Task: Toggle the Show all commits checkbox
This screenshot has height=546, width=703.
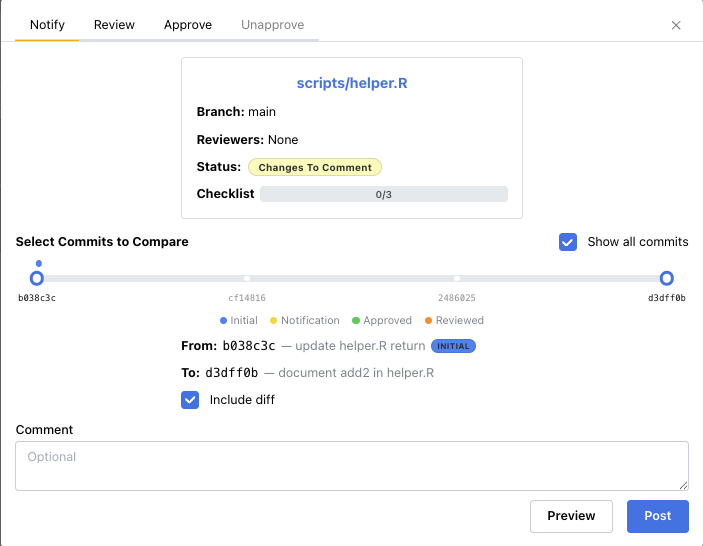Action: click(568, 242)
